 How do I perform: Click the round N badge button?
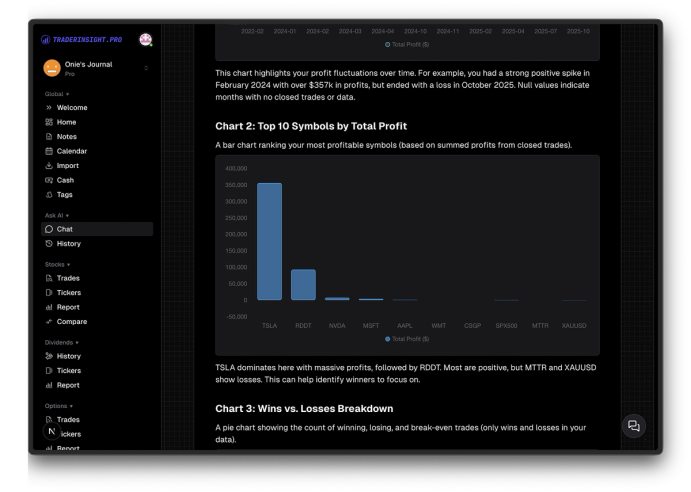point(52,431)
